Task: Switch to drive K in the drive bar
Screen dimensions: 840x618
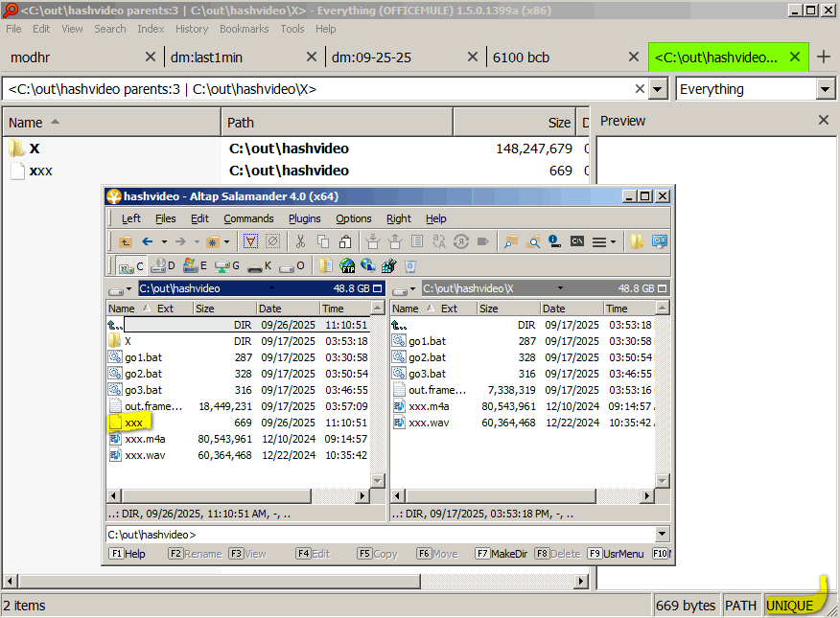Action: [x=260, y=266]
